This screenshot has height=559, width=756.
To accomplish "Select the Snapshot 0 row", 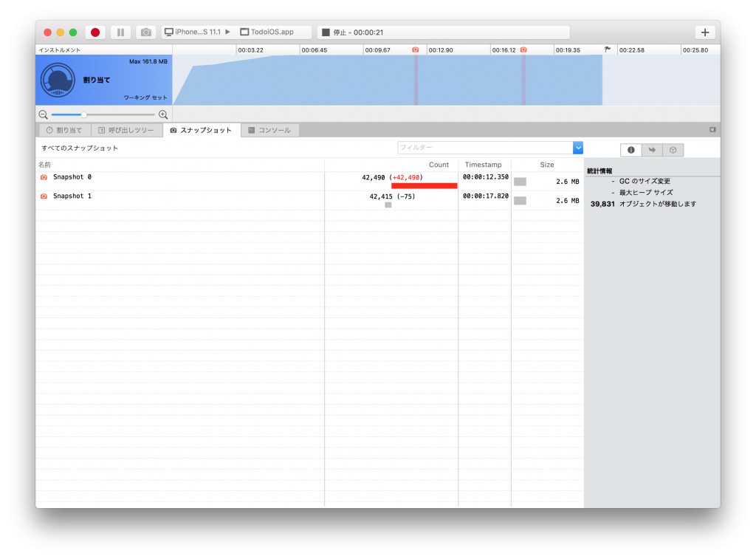I will click(x=309, y=182).
